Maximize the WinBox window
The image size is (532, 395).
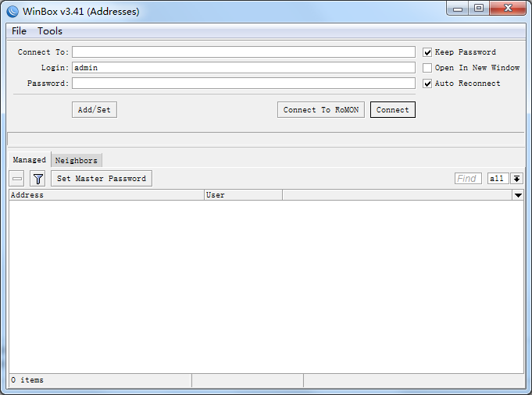(479, 9)
